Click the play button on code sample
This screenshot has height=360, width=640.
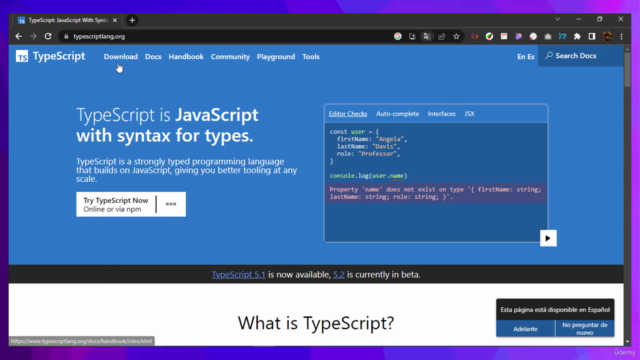click(548, 238)
